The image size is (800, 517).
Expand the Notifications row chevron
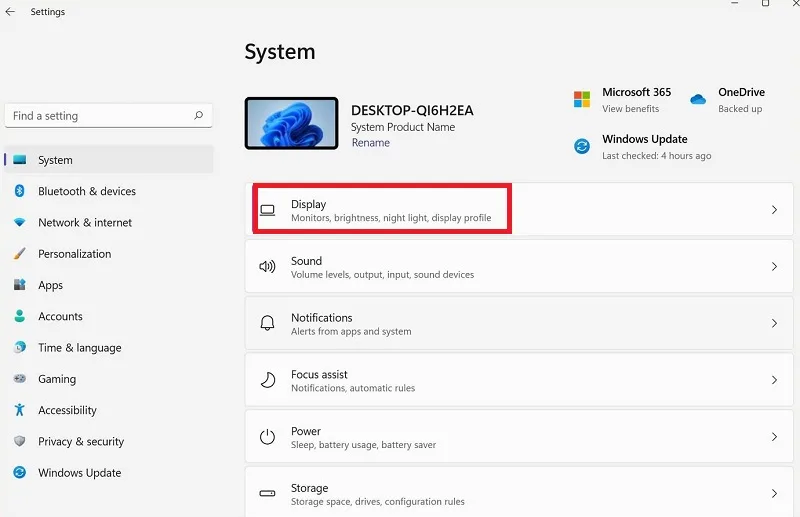[x=774, y=323]
